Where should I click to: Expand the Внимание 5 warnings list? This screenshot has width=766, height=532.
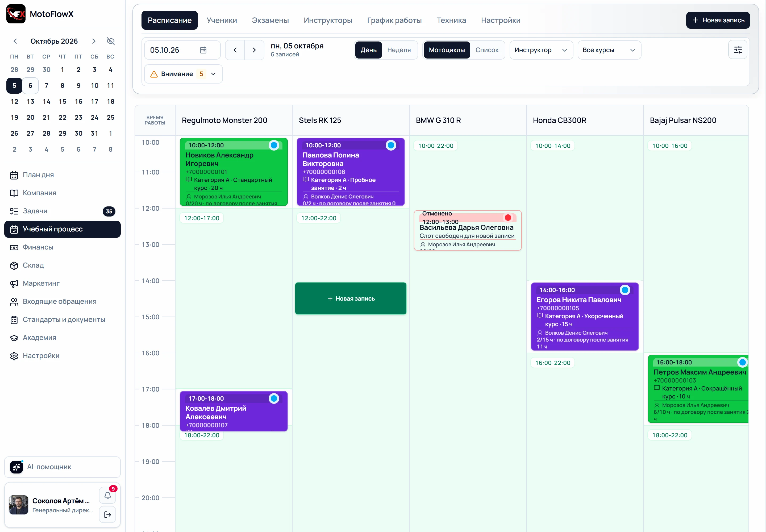click(x=183, y=74)
